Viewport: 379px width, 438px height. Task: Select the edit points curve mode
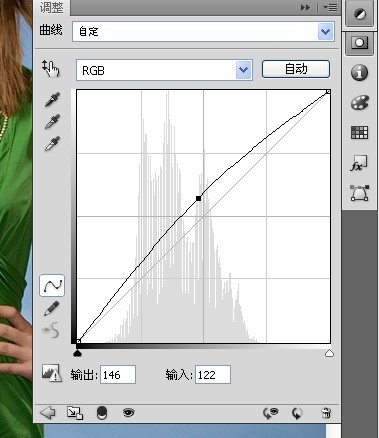52,286
